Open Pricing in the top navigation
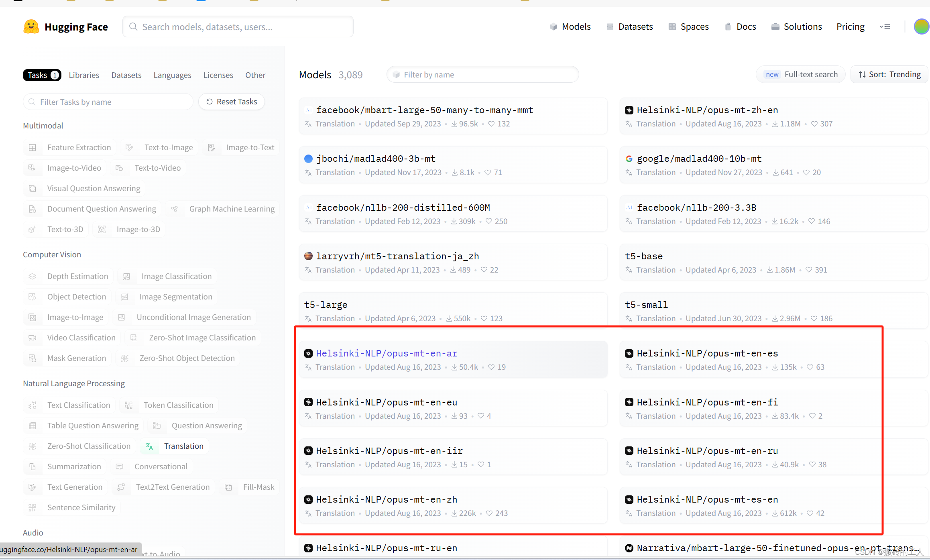The image size is (930, 560). coord(850,27)
